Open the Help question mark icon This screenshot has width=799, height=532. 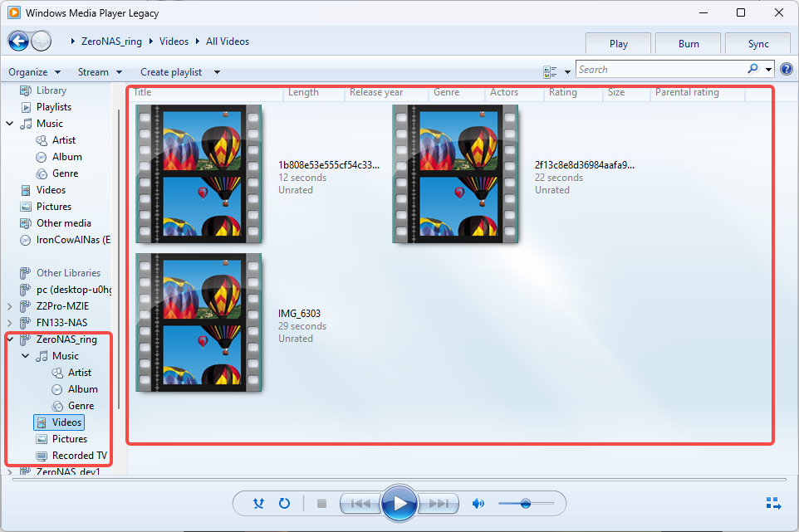coord(787,69)
